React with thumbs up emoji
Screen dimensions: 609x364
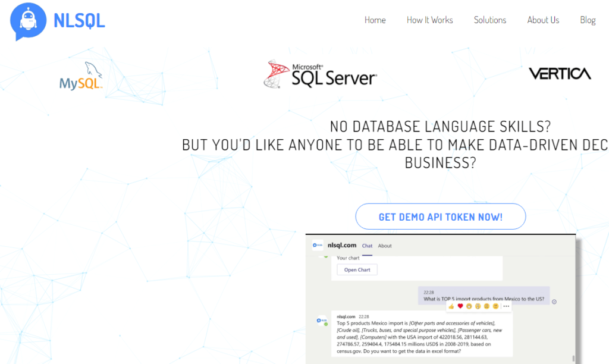(451, 306)
